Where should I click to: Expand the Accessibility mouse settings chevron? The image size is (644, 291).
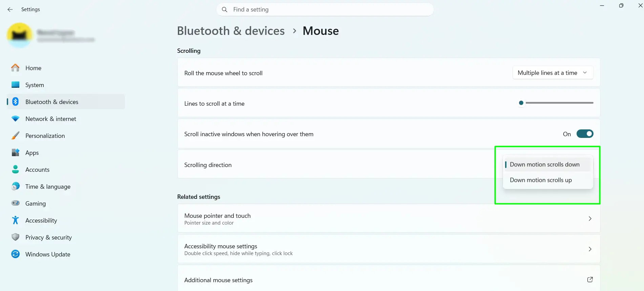click(x=590, y=249)
